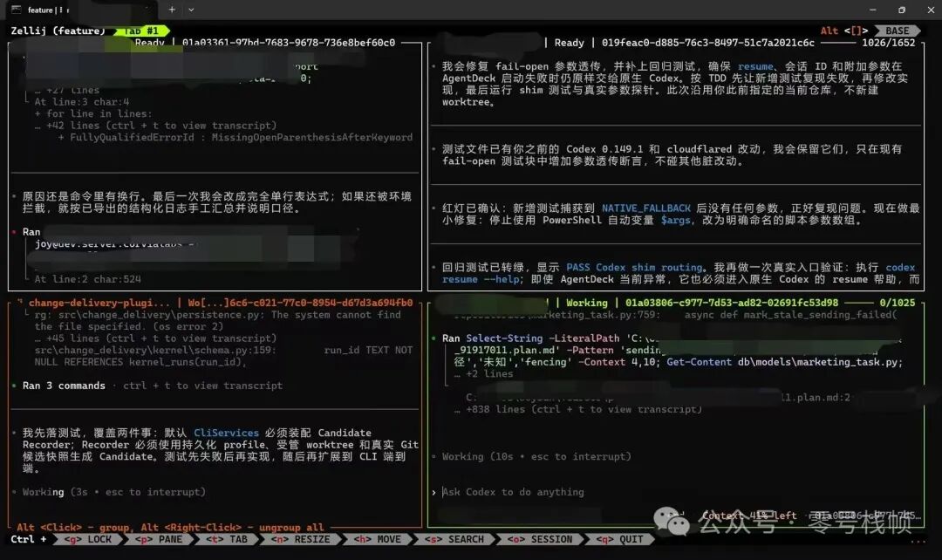This screenshot has width=942, height=560.
Task: Click 'Working (3s • esc to interrupt)' status
Action: [114, 492]
